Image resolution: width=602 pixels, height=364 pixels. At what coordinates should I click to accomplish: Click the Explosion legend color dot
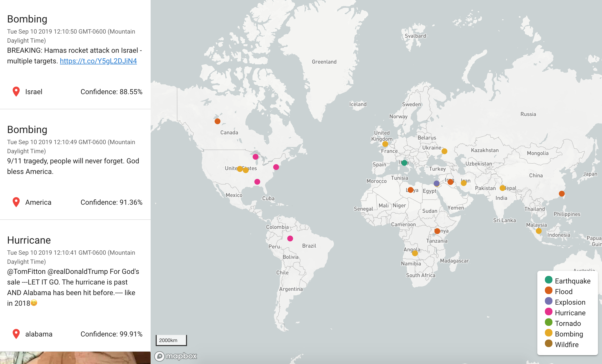click(549, 301)
